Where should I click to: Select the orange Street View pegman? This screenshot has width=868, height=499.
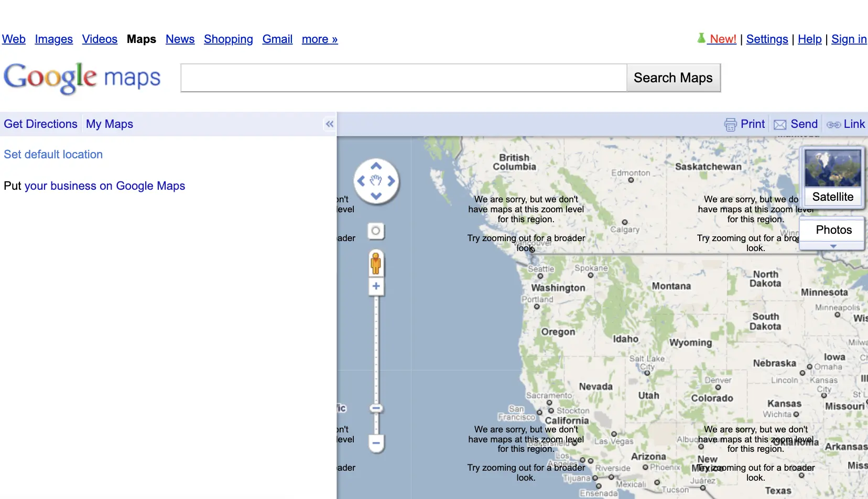pyautogui.click(x=376, y=263)
